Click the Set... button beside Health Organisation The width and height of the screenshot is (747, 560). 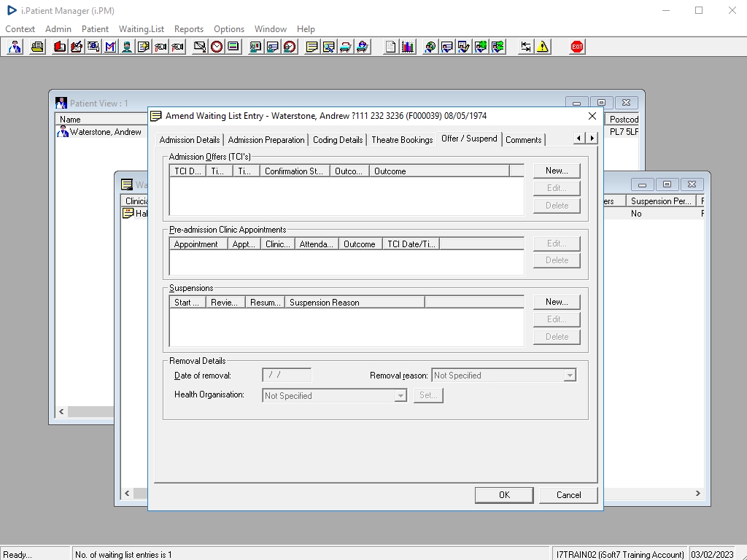click(428, 395)
